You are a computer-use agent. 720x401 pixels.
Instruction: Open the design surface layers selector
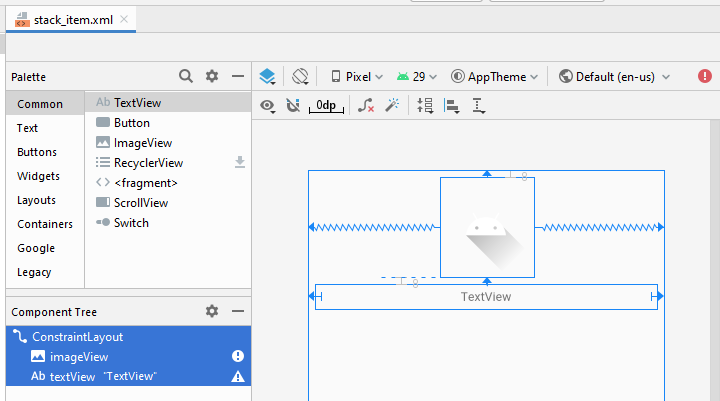click(x=268, y=77)
